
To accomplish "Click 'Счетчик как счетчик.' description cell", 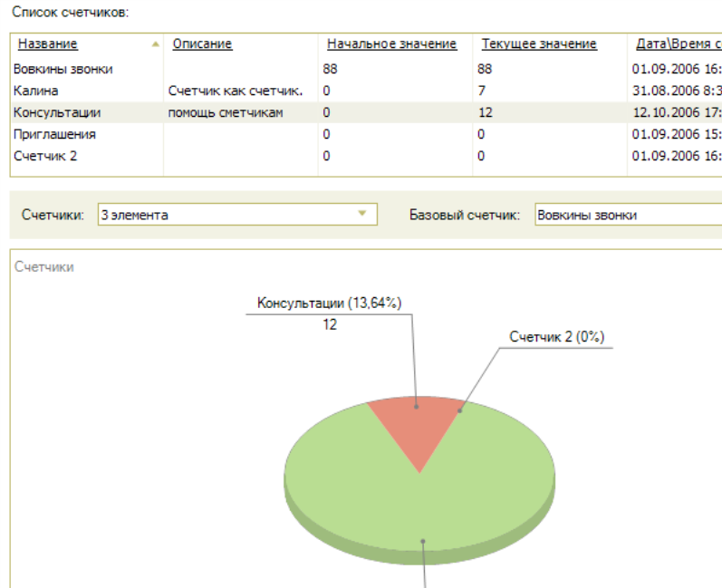I will tap(235, 91).
